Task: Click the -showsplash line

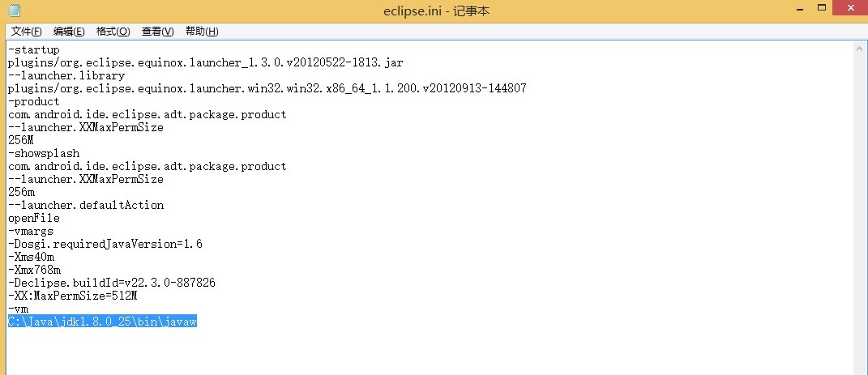Action: (x=44, y=153)
